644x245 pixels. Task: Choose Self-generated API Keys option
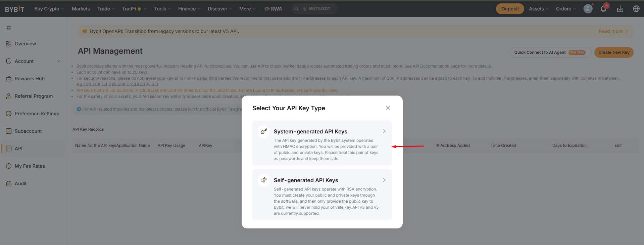coord(322,195)
